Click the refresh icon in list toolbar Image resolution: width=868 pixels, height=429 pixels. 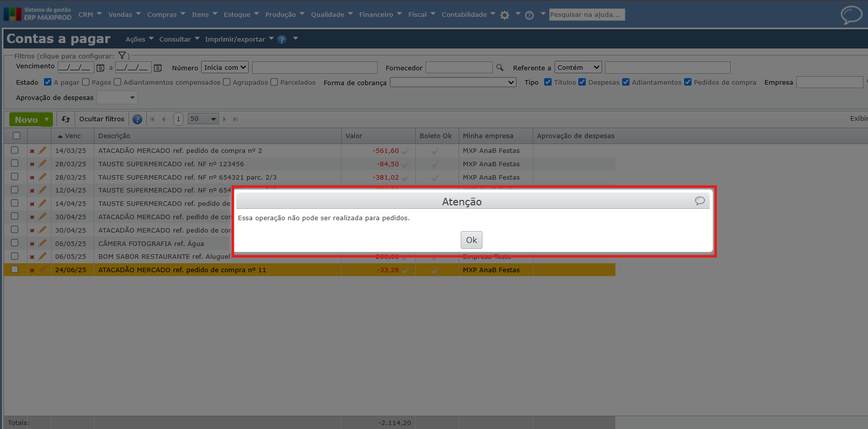click(x=66, y=119)
